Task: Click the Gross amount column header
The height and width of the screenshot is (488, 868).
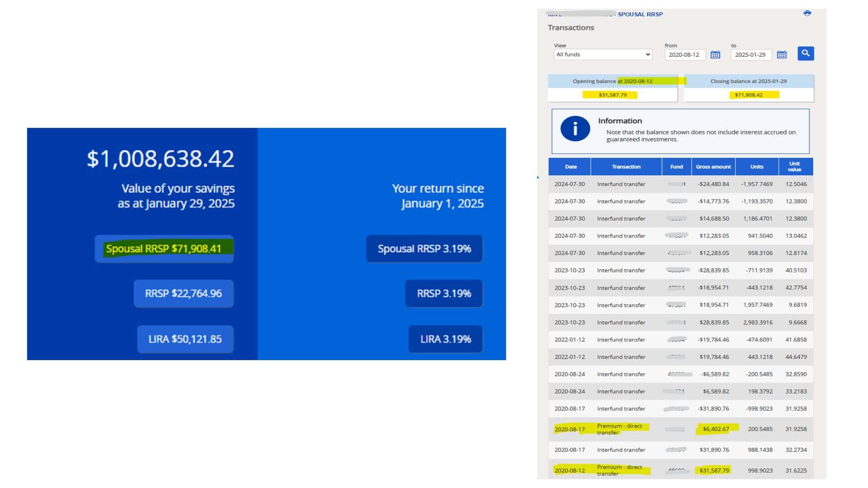Action: tap(713, 167)
